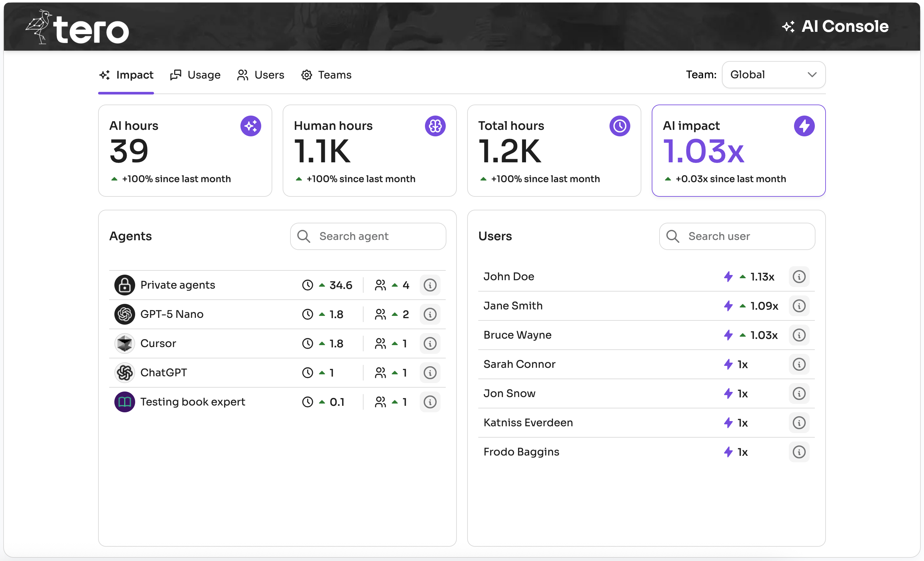The width and height of the screenshot is (924, 561).
Task: Select the Jane Smith user row
Action: (600, 306)
